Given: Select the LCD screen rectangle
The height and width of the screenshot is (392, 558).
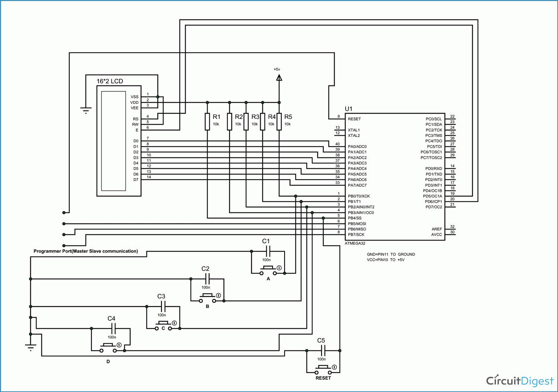Looking at the screenshot, I should pos(113,141).
